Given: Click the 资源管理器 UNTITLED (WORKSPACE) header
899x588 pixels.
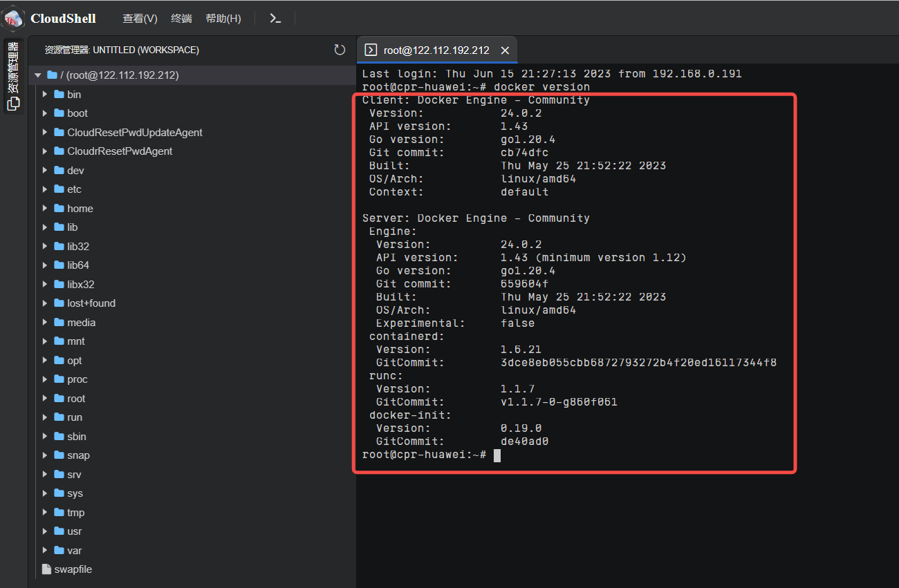Looking at the screenshot, I should (122, 50).
